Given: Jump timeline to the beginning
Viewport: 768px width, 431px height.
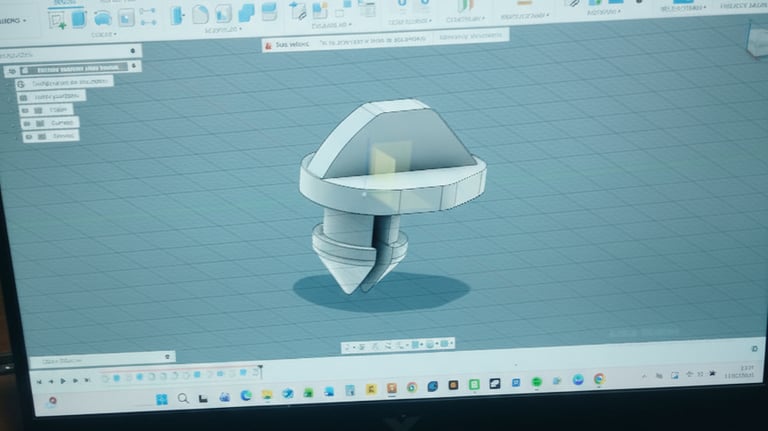Looking at the screenshot, I should 39,382.
